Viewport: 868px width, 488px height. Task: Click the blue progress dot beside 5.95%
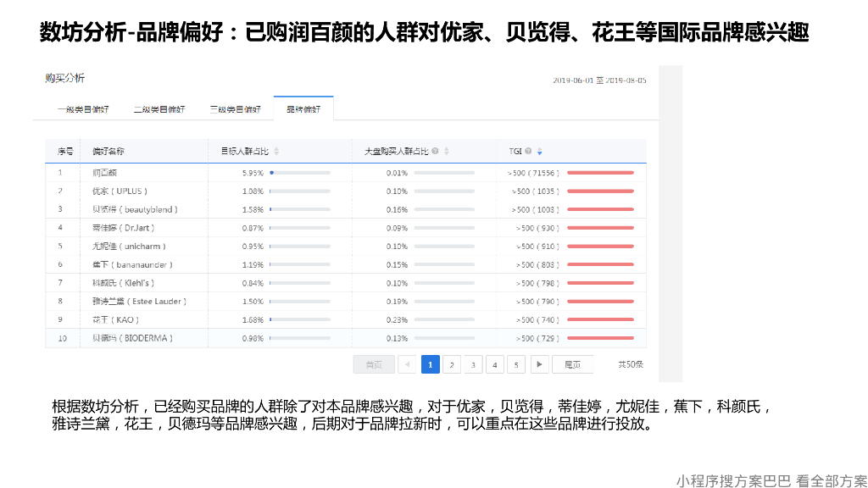[x=270, y=172]
